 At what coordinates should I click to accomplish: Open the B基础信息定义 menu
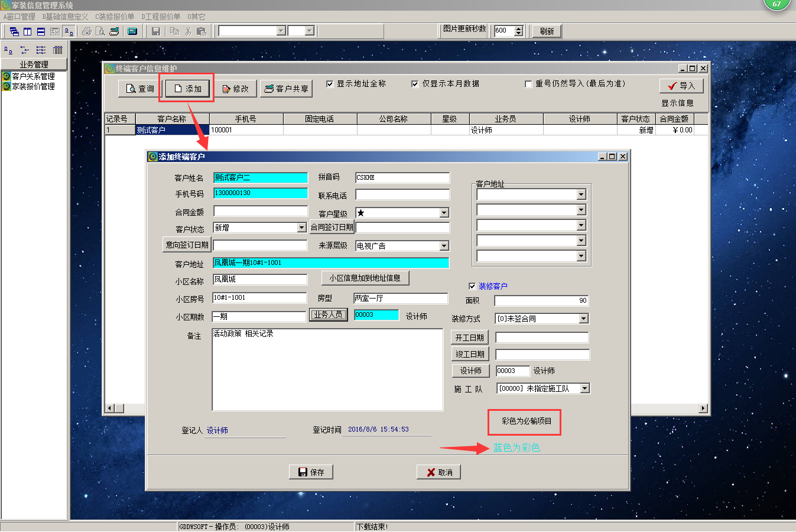click(65, 17)
